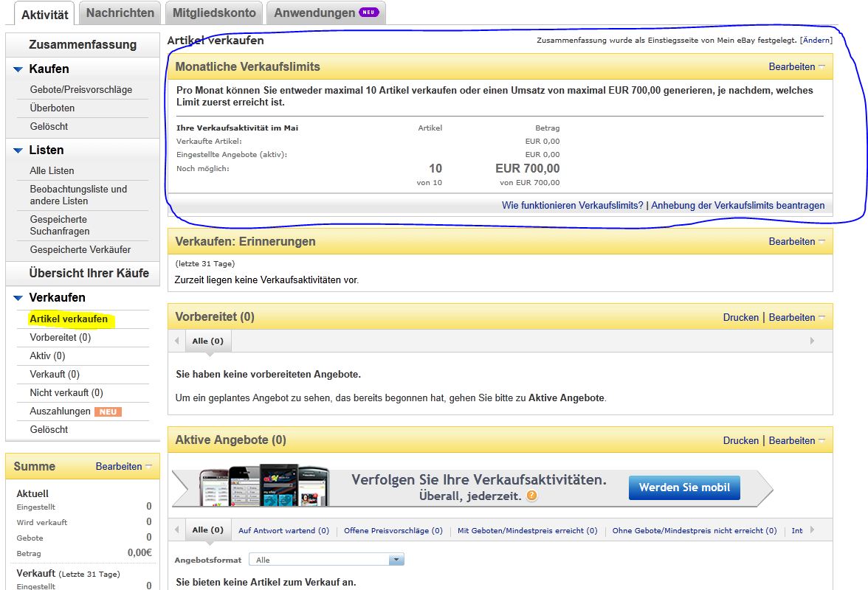The height and width of the screenshot is (590, 868).
Task: Open Gelöscht under Verkaufen
Action: 49,430
